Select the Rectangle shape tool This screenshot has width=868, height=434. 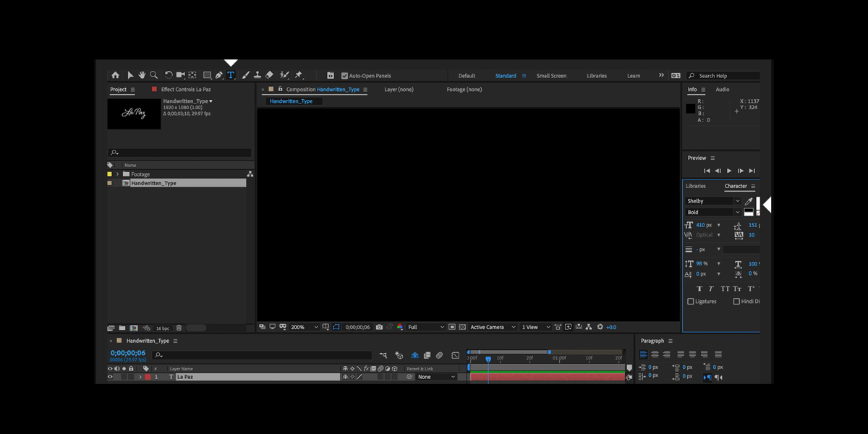point(207,75)
